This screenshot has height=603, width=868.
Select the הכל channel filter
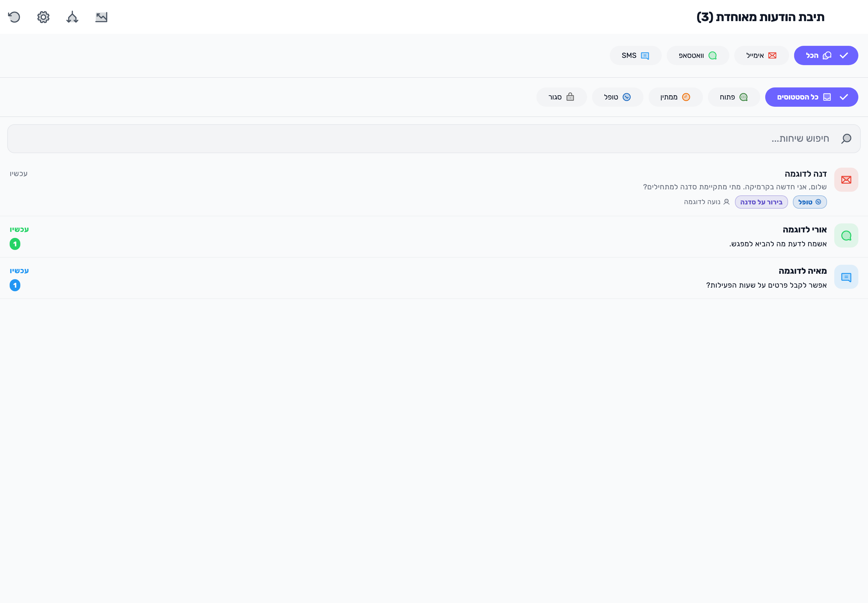pos(826,55)
